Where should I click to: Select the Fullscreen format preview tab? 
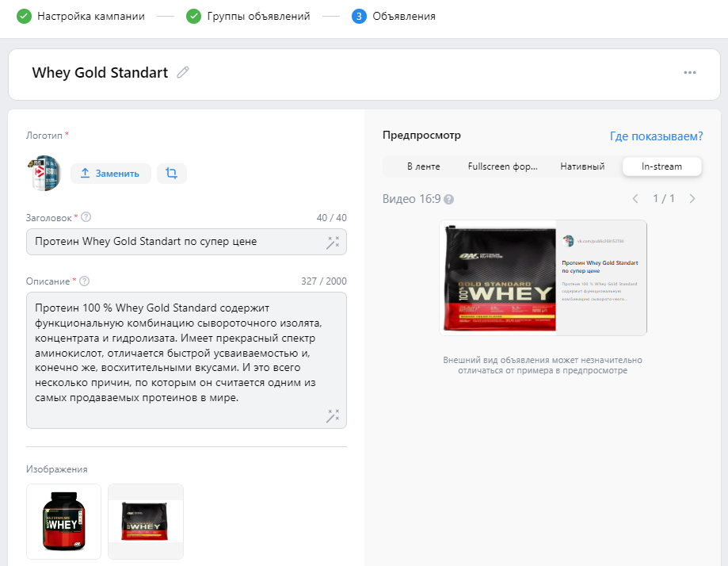[x=503, y=166]
